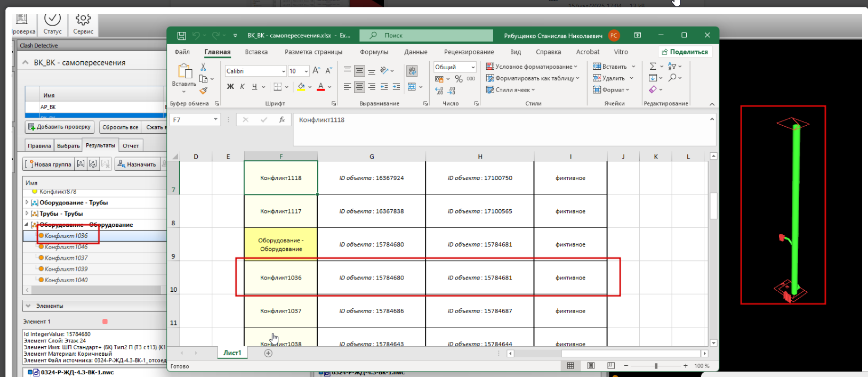Open the Вставка ribbon tab

coord(256,52)
